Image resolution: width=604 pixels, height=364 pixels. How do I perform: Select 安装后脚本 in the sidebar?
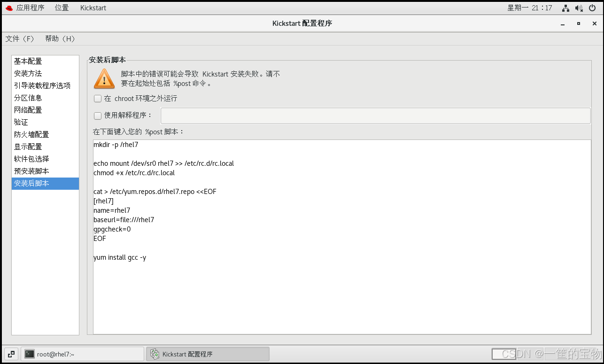click(45, 183)
